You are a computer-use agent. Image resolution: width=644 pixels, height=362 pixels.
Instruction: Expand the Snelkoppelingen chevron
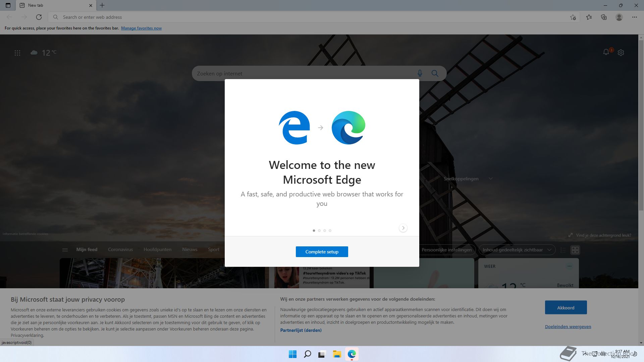[x=491, y=179]
